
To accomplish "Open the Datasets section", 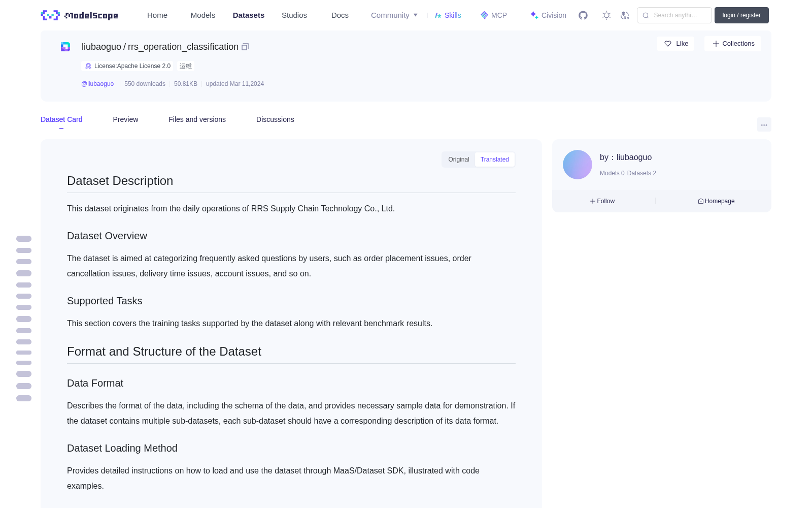I will pos(249,15).
